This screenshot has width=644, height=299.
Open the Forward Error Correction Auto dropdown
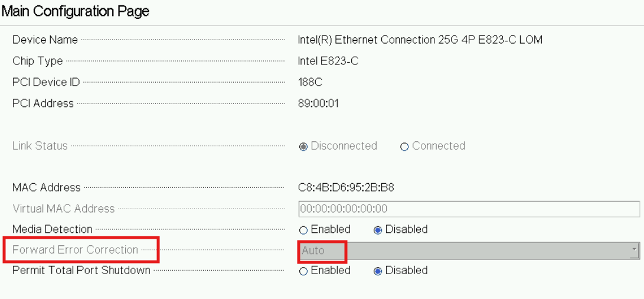pos(466,251)
